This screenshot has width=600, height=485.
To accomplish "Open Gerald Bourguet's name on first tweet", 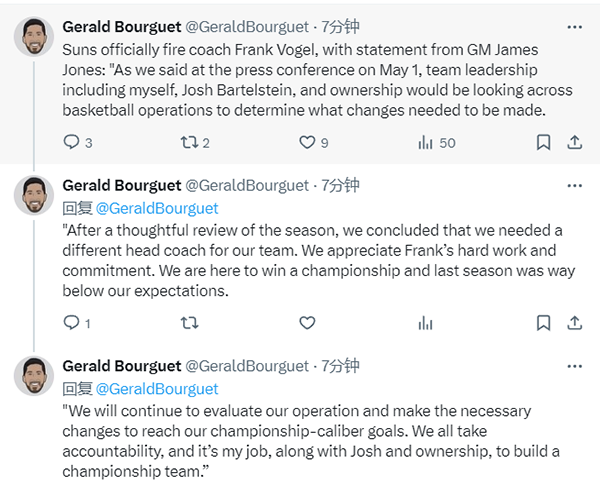I will point(122,27).
